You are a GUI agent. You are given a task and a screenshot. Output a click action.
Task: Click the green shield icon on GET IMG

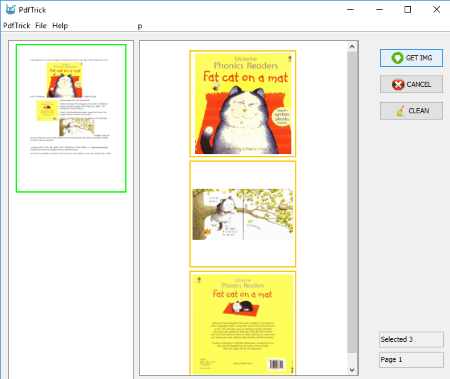(x=397, y=58)
